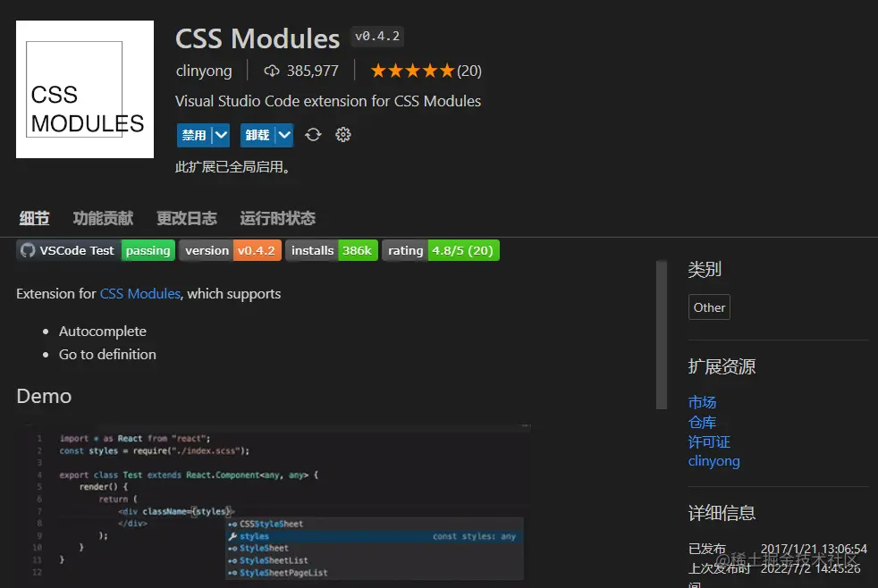Screen dimensions: 878x588
Task: Click the Demo heading
Action: coord(44,396)
